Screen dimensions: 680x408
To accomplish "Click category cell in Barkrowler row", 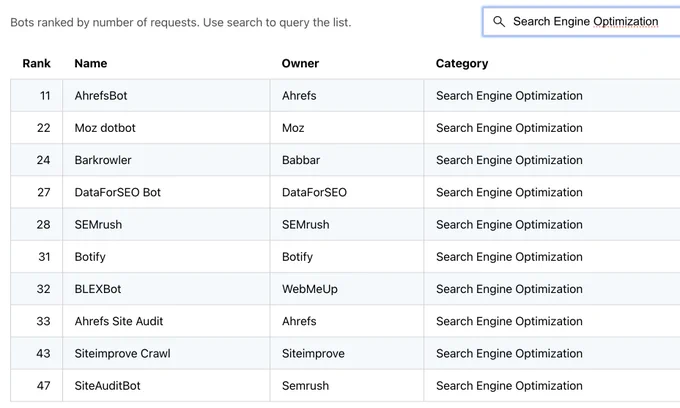I will pos(552,160).
